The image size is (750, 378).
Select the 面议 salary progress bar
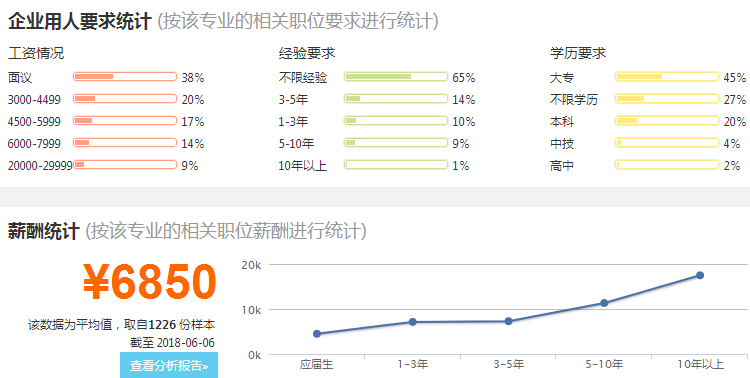point(125,77)
